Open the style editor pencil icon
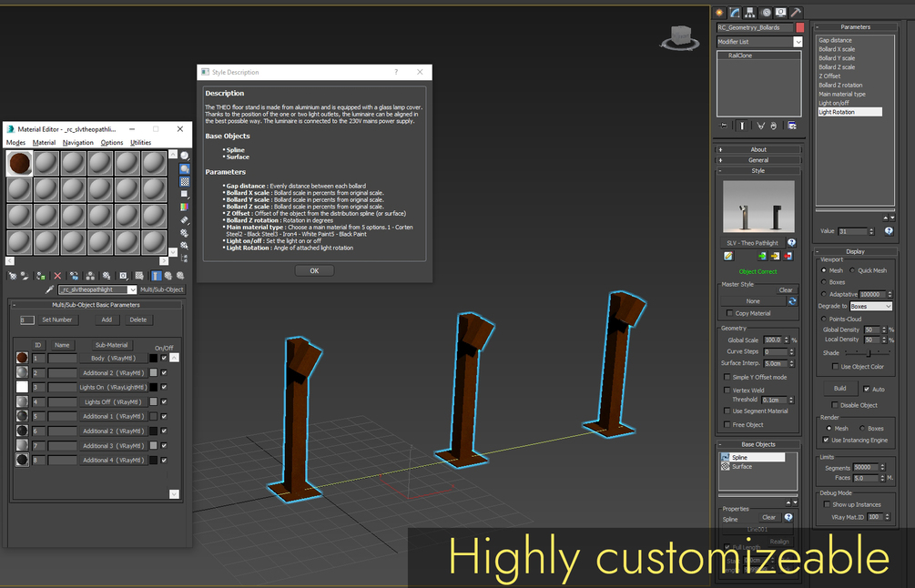 click(728, 256)
